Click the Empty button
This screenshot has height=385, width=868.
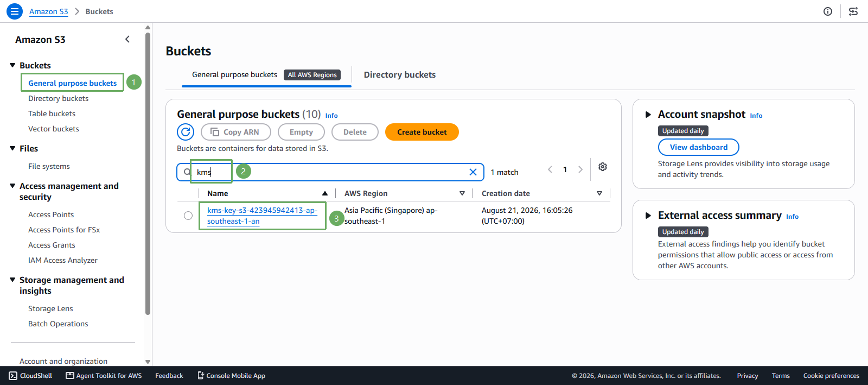coord(301,132)
